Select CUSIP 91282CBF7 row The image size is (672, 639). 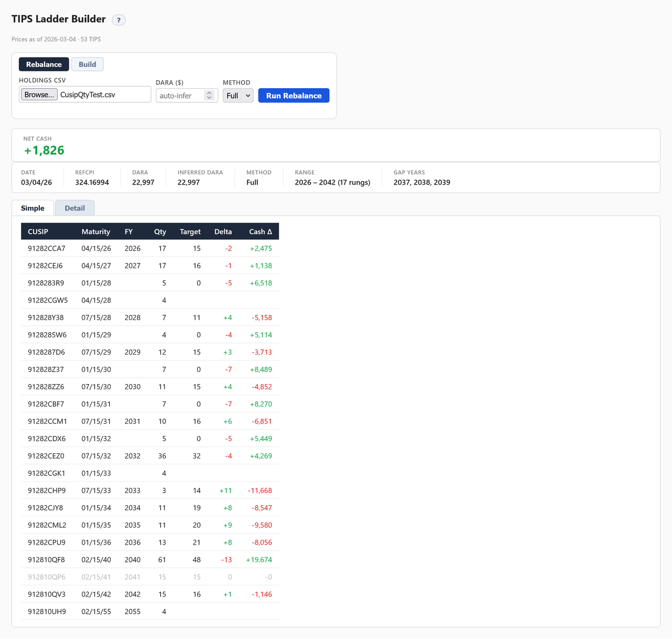(150, 404)
